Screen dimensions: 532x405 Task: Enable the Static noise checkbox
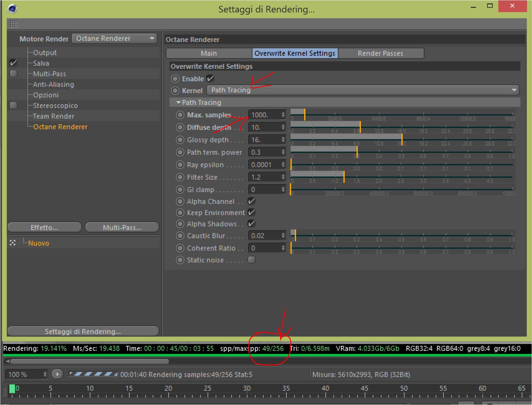(252, 260)
